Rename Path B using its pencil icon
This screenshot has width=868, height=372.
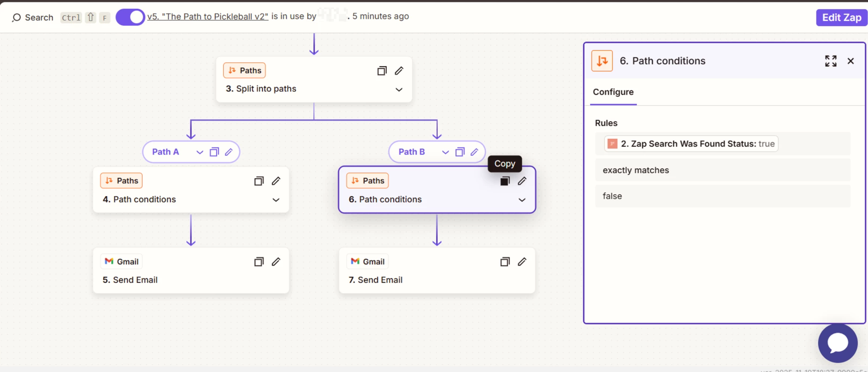click(x=474, y=152)
